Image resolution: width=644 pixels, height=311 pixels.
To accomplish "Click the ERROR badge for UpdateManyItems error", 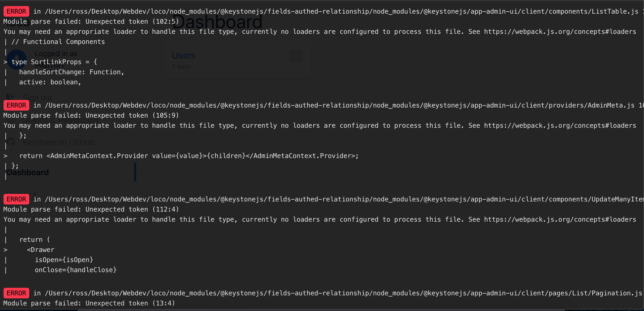I will pyautogui.click(x=16, y=199).
